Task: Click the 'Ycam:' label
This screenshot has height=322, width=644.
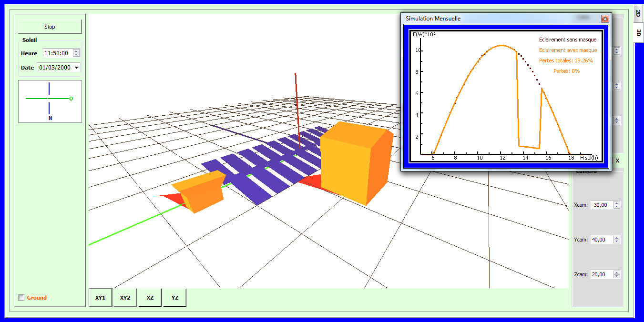Action: pyautogui.click(x=581, y=240)
